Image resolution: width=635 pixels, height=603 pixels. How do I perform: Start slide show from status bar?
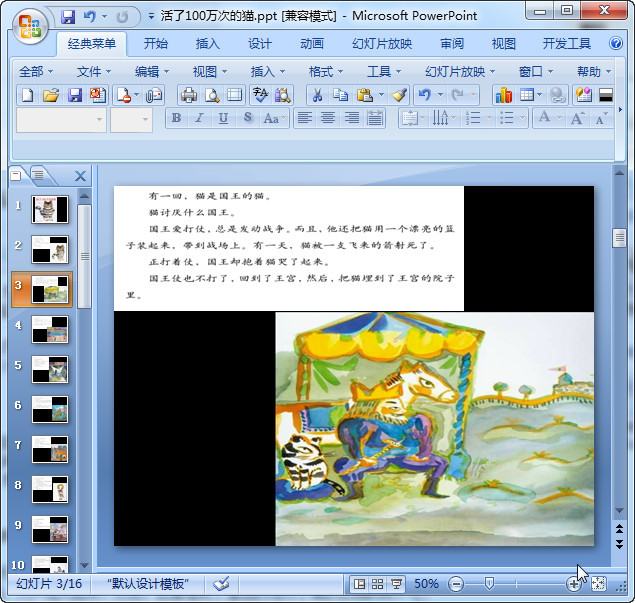[396, 584]
